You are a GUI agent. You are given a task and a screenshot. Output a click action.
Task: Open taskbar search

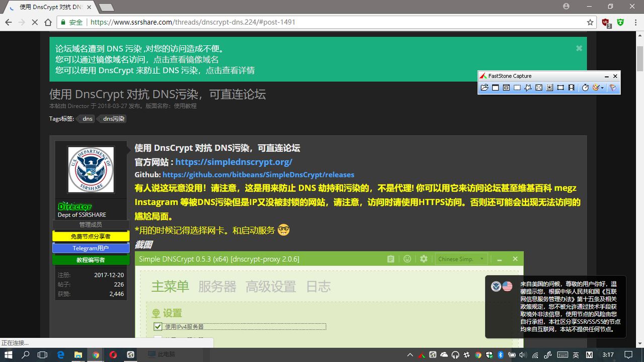point(26,354)
